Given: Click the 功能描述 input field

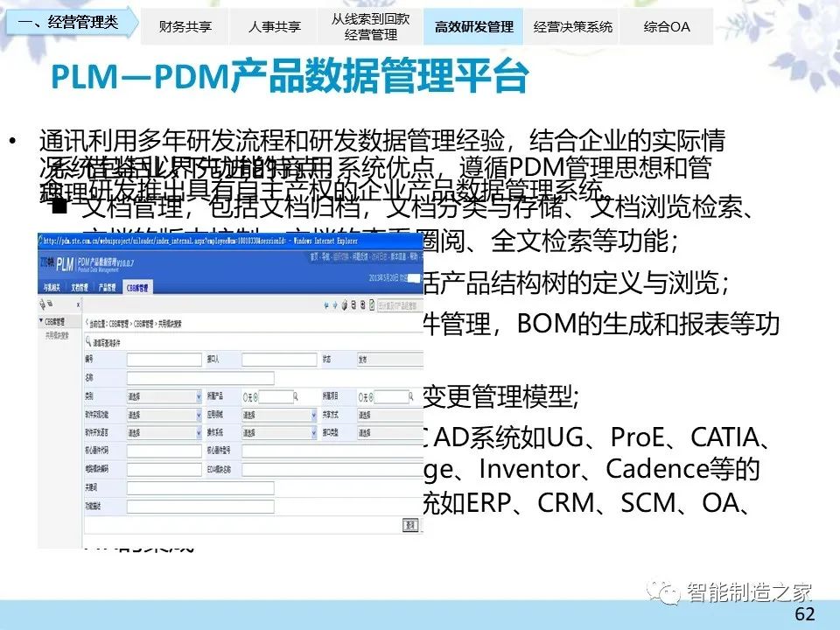Looking at the screenshot, I should click(200, 507).
